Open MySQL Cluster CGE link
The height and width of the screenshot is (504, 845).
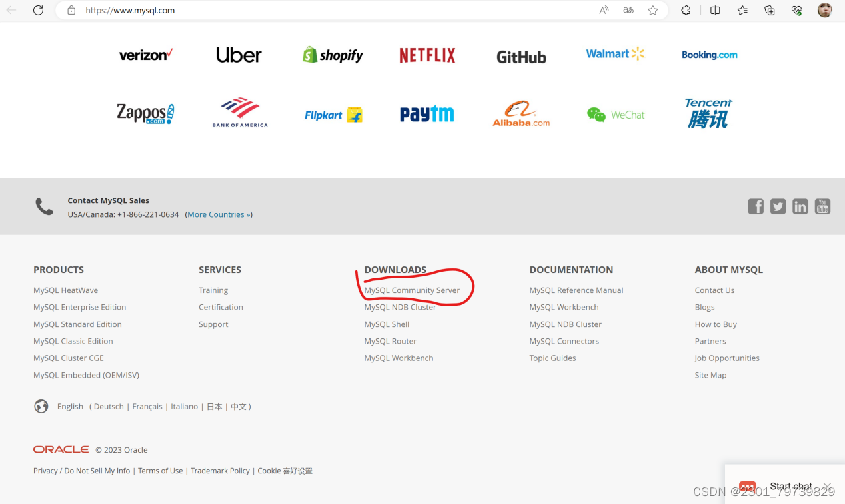coord(69,358)
